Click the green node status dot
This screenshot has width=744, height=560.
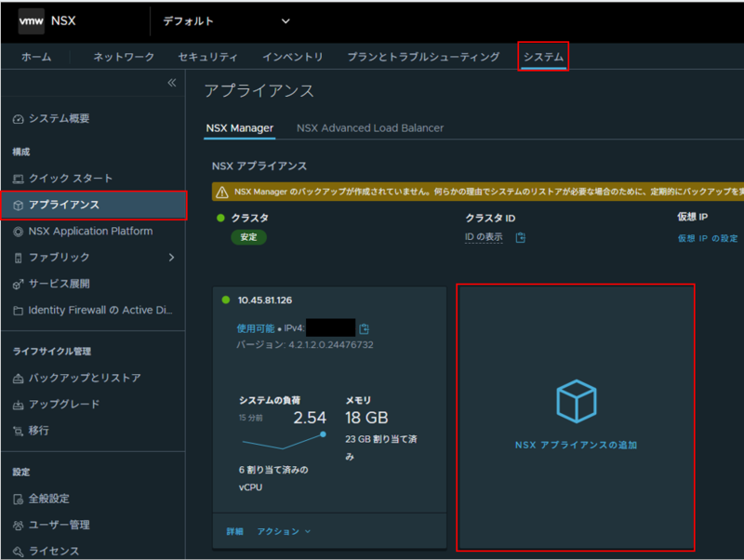pos(226,300)
